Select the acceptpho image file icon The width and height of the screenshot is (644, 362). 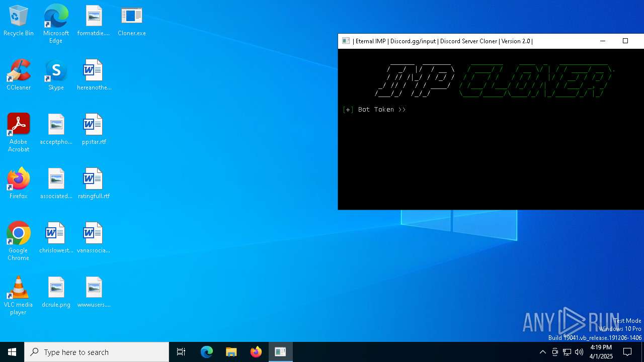click(56, 130)
